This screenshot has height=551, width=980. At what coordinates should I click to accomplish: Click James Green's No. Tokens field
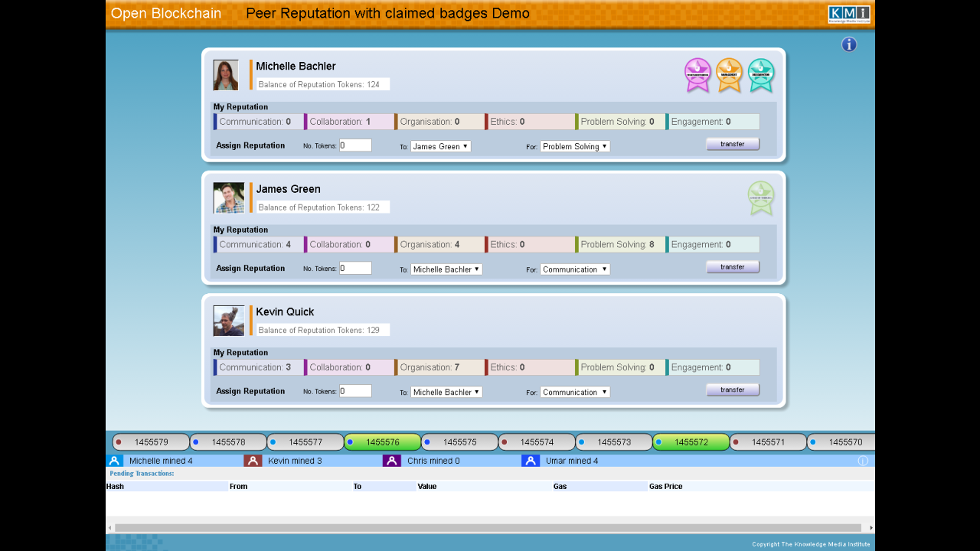(355, 268)
